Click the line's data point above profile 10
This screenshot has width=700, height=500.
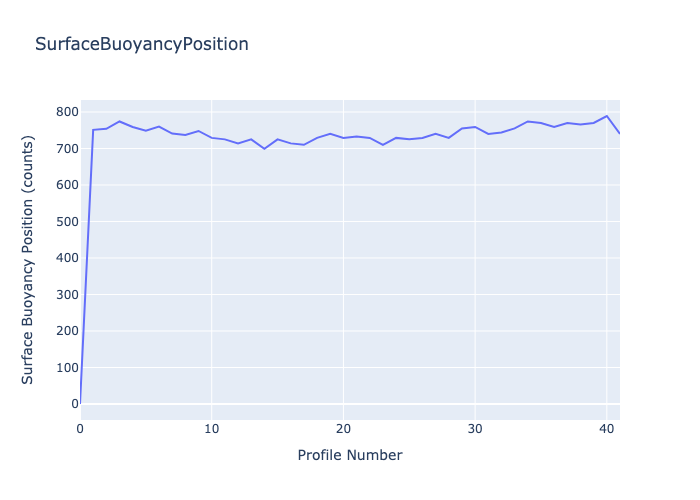click(212, 138)
